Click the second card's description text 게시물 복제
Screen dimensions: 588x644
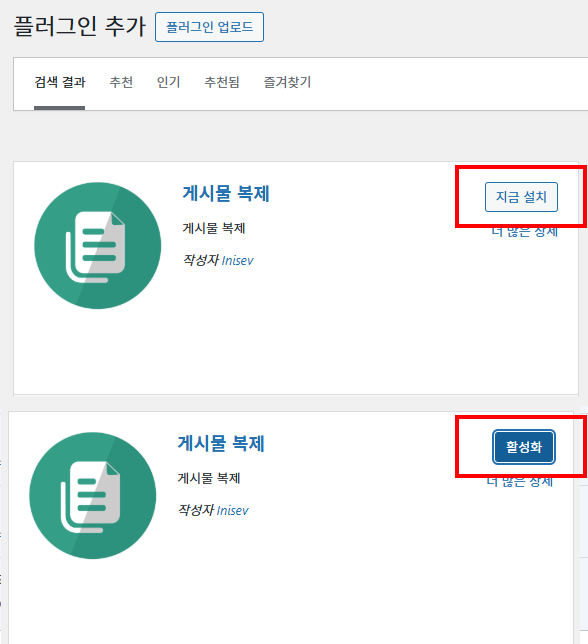(x=209, y=478)
